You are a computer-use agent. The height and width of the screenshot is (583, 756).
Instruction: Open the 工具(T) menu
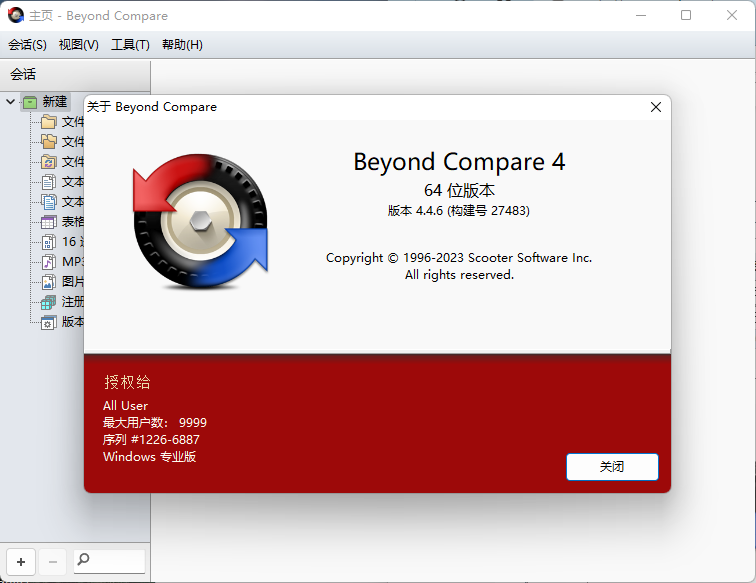[x=130, y=45]
